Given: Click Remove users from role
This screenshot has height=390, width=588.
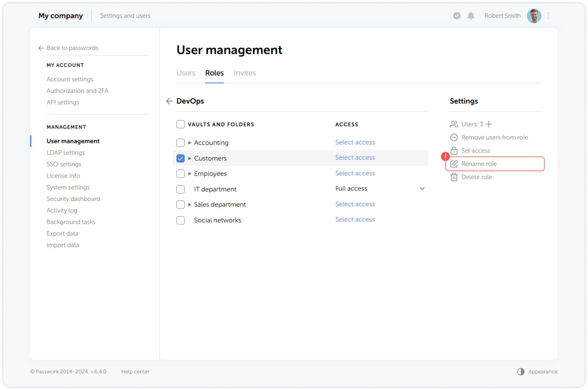Looking at the screenshot, I should tap(494, 137).
